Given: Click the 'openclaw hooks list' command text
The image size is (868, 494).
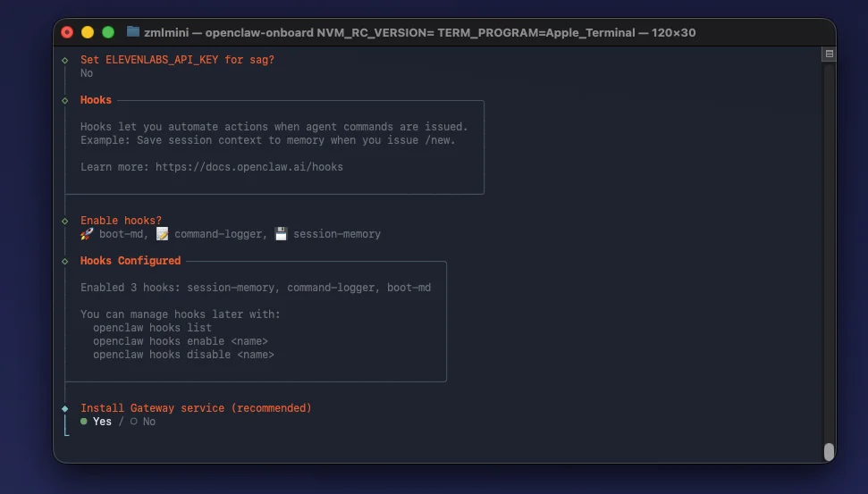Looking at the screenshot, I should tap(152, 328).
